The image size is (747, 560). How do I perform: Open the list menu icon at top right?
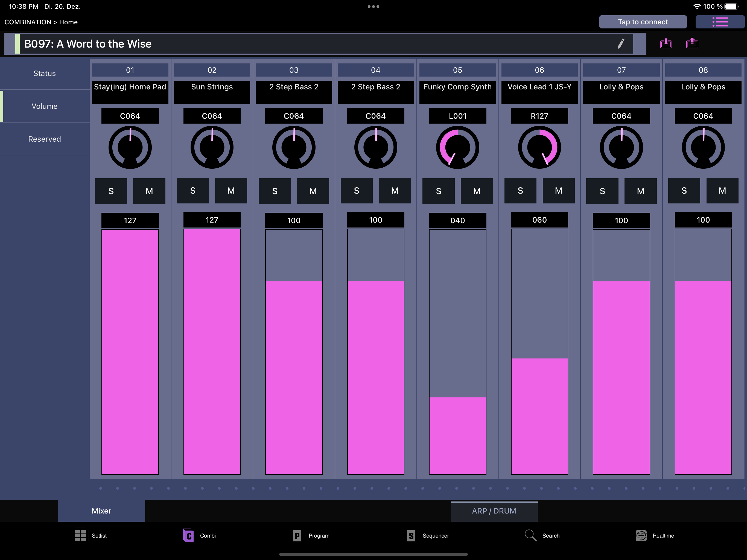[x=720, y=22]
